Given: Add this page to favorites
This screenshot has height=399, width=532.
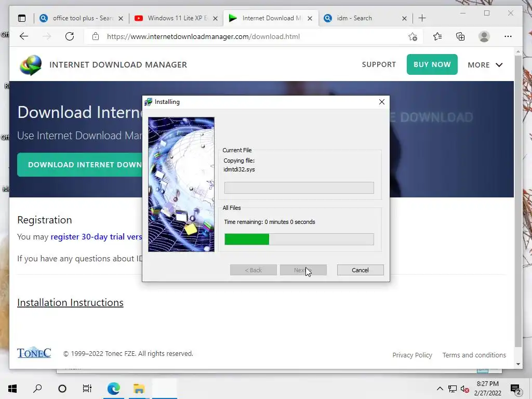Looking at the screenshot, I should coord(413,37).
